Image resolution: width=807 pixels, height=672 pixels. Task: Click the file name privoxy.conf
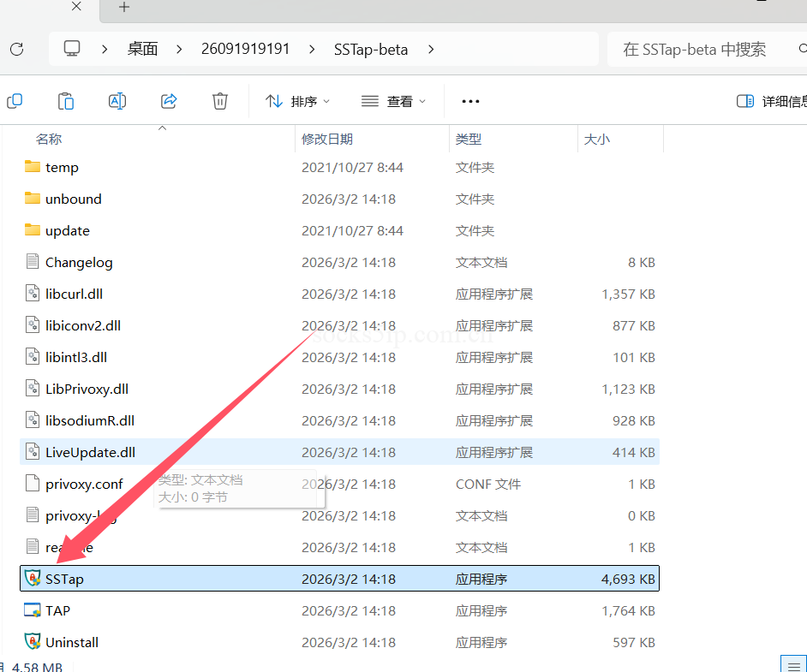[x=84, y=485]
